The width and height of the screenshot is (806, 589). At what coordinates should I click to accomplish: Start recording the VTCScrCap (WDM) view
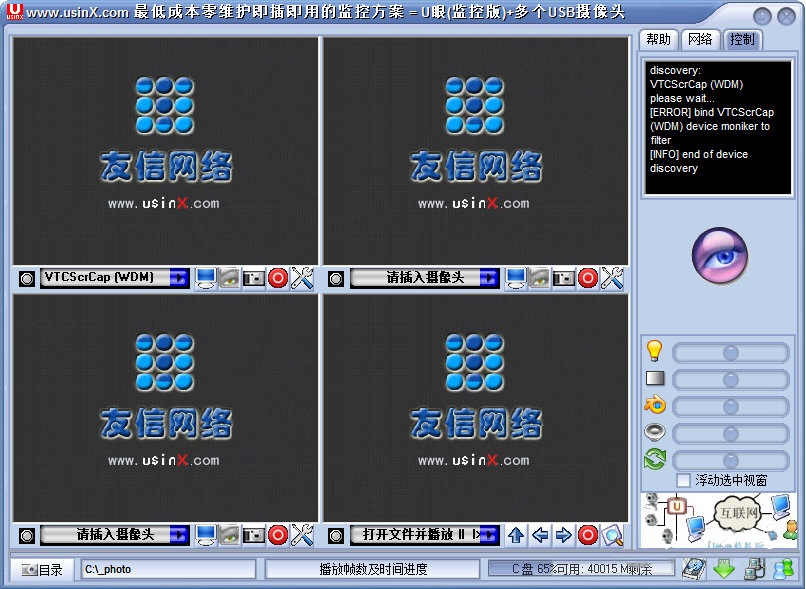(278, 278)
